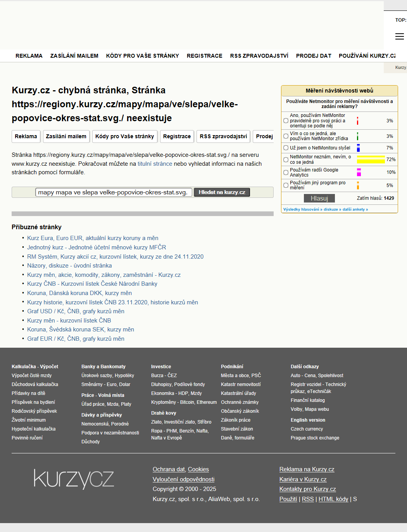Open KÓDY PRO VAŠE STRÁNKY menu item
The height and width of the screenshot is (532, 407).
coord(143,56)
